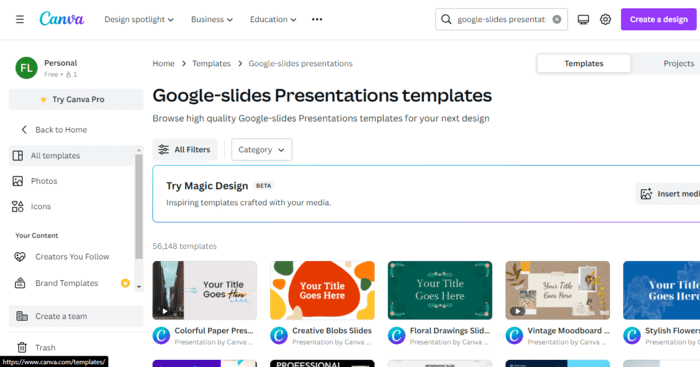Expand the Design spotlight dropdown
Viewport: 700px width, 367px height.
(139, 19)
